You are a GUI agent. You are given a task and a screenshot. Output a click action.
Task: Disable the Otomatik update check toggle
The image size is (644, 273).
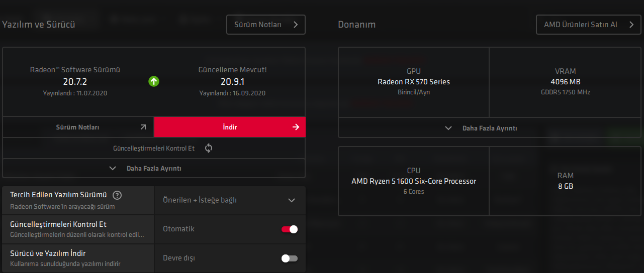click(x=290, y=229)
